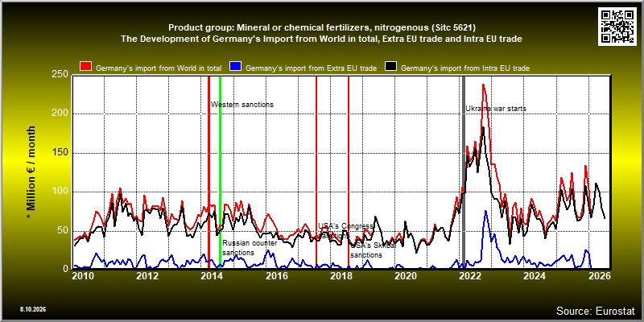Click the x-axis year 2010
Screen dimensions: 644x322
82,275
